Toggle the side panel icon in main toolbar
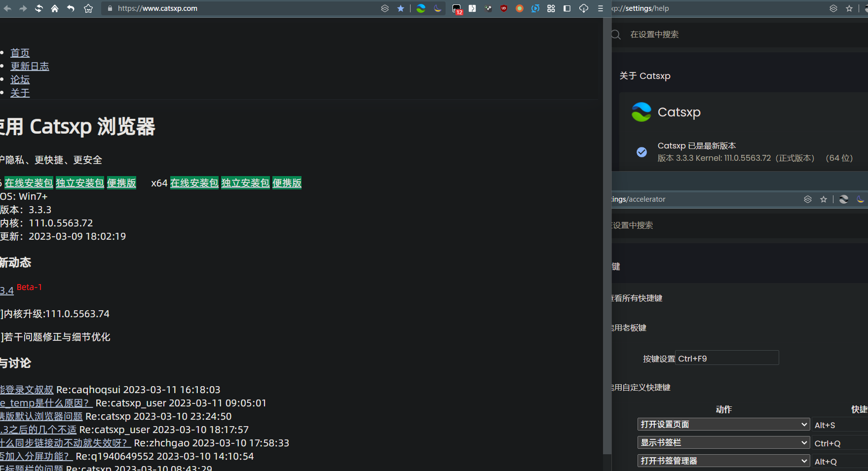The image size is (868, 471). (x=567, y=8)
